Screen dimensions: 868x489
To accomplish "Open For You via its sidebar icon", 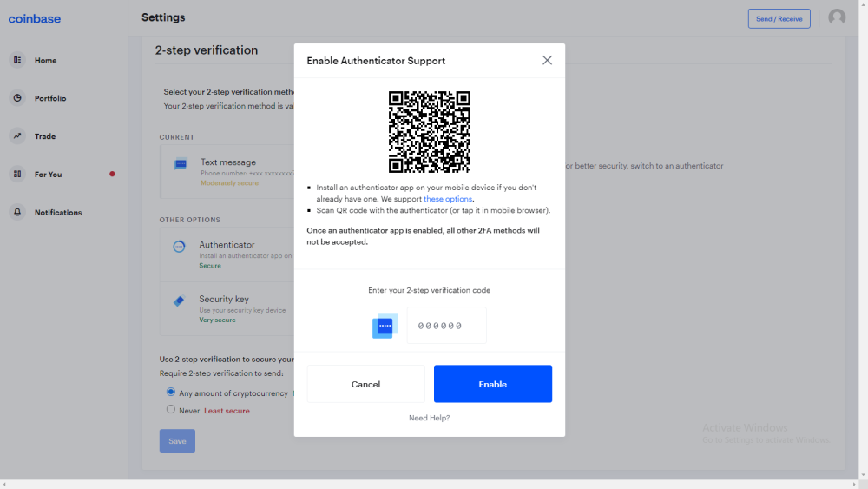I will 17,174.
